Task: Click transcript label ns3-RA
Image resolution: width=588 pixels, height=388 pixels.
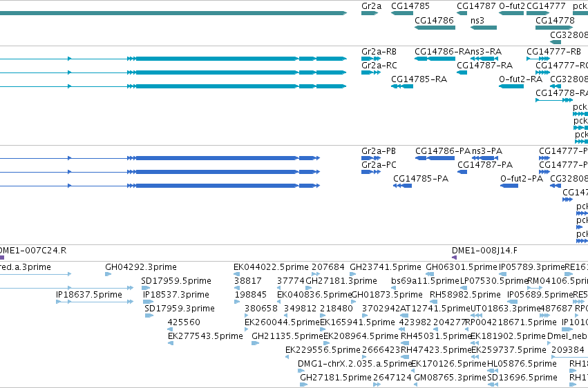Action: [x=486, y=52]
